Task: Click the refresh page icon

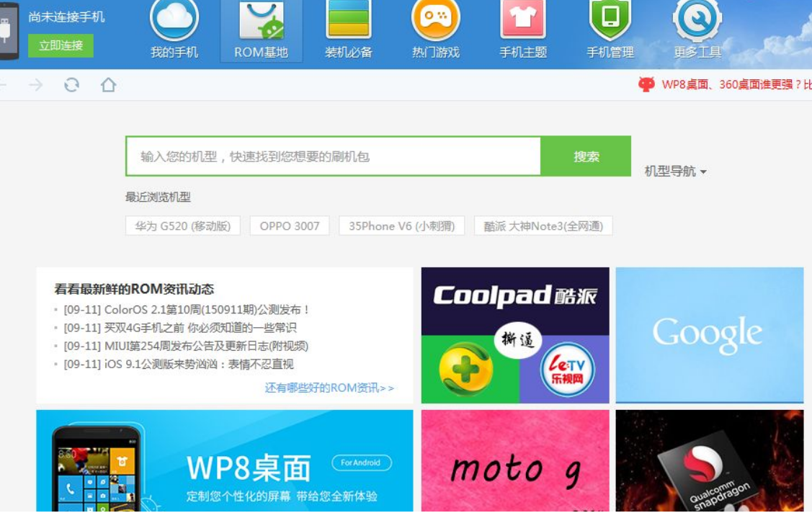Action: (x=71, y=85)
